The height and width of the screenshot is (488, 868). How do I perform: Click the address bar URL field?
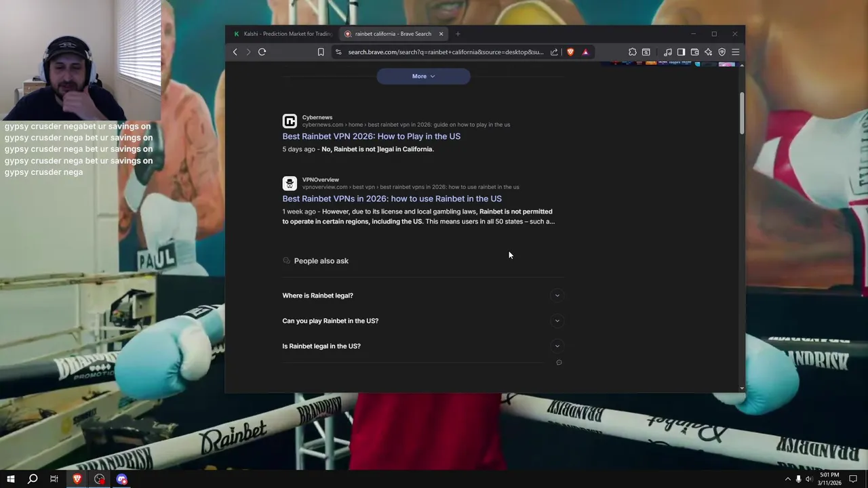446,52
